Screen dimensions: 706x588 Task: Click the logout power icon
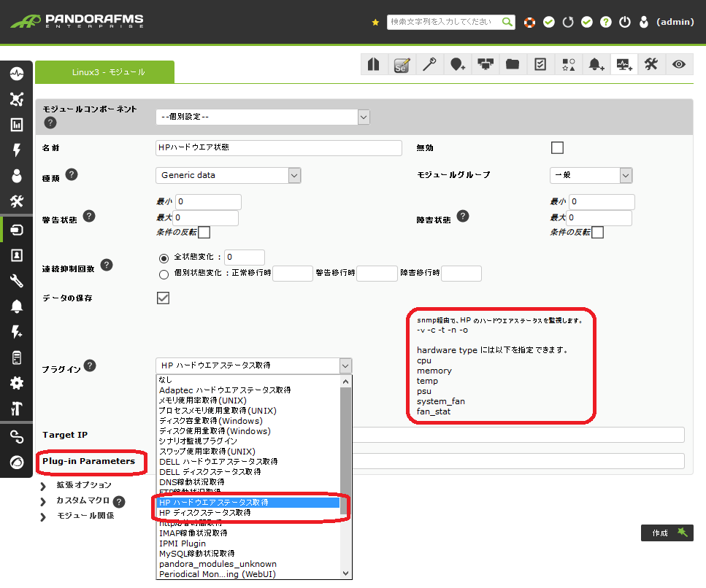pos(625,22)
